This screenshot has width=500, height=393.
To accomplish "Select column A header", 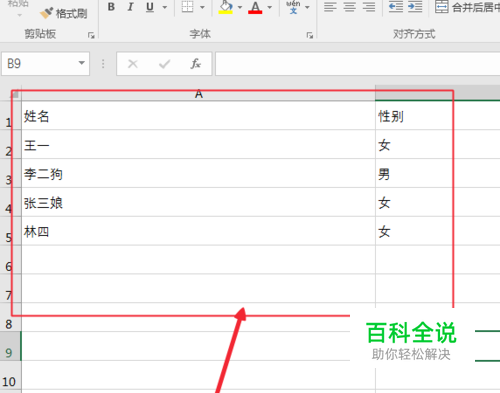I will pos(199,94).
